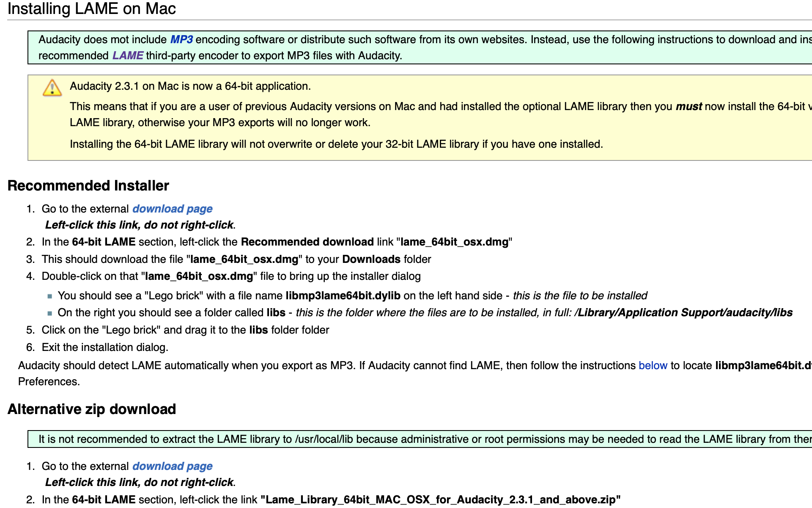Click text 'Audacity 2.3.1 on Mac is now a 64-bit application.'

pyautogui.click(x=190, y=86)
